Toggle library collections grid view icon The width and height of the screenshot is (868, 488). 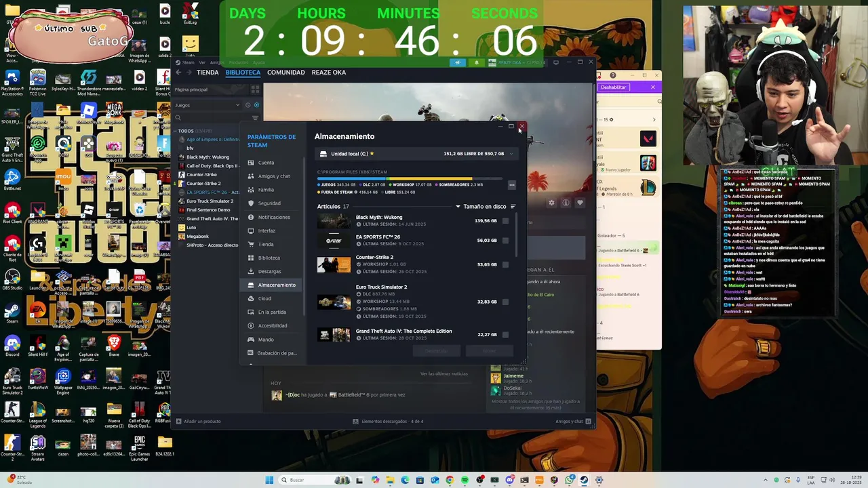coord(255,89)
